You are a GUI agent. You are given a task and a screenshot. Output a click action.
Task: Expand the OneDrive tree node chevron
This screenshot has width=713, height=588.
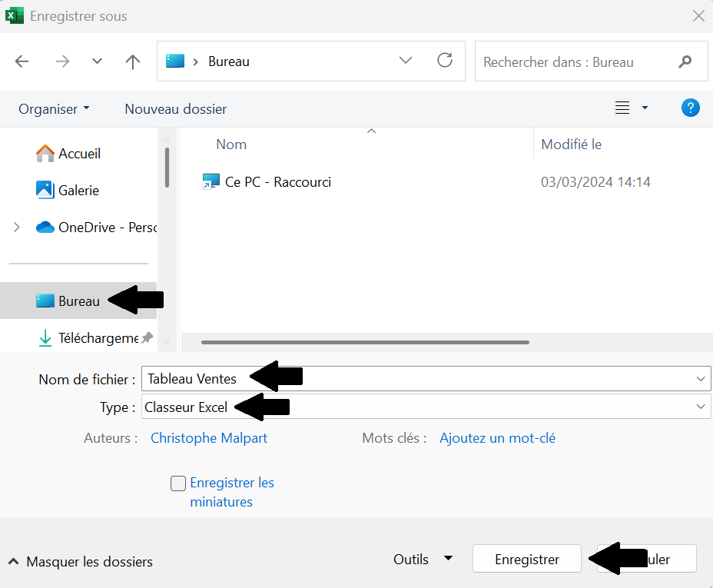[17, 227]
